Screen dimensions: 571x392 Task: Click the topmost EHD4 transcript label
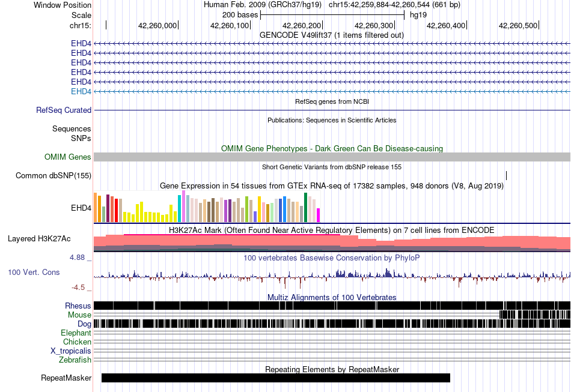tap(81, 43)
